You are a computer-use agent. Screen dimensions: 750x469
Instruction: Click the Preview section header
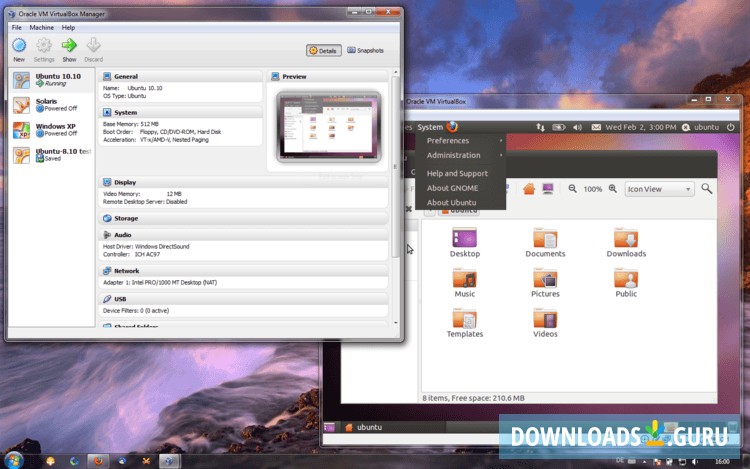point(328,76)
